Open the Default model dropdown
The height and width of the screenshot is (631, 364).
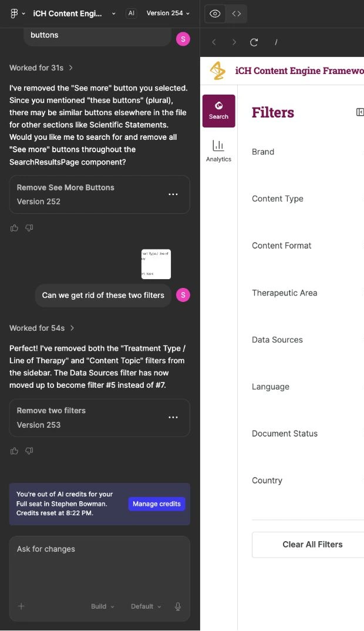[146, 606]
